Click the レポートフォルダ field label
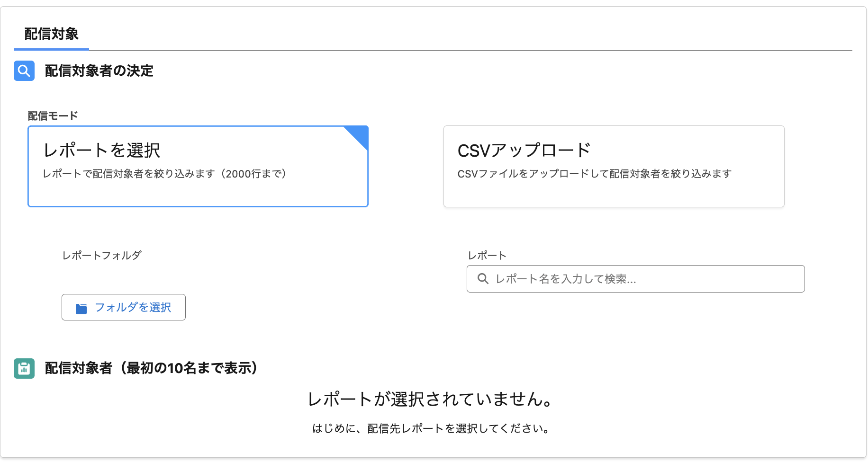The width and height of the screenshot is (868, 462). pyautogui.click(x=102, y=256)
